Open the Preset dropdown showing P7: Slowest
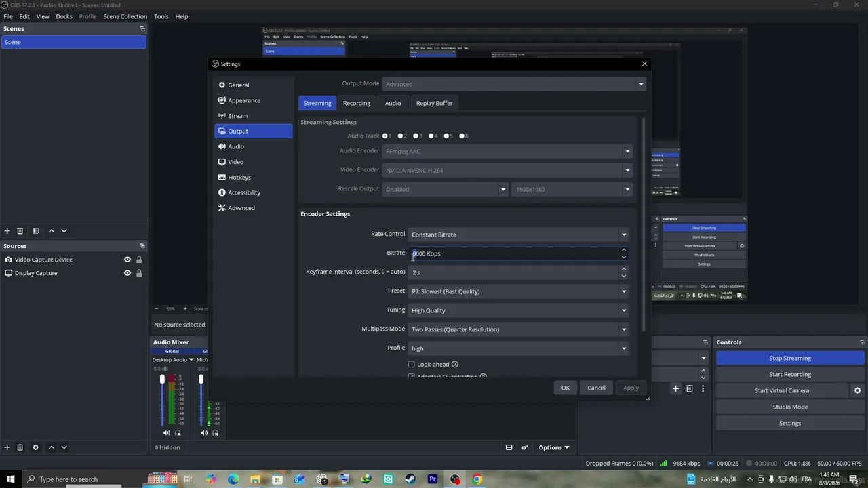The image size is (868, 488). [519, 291]
